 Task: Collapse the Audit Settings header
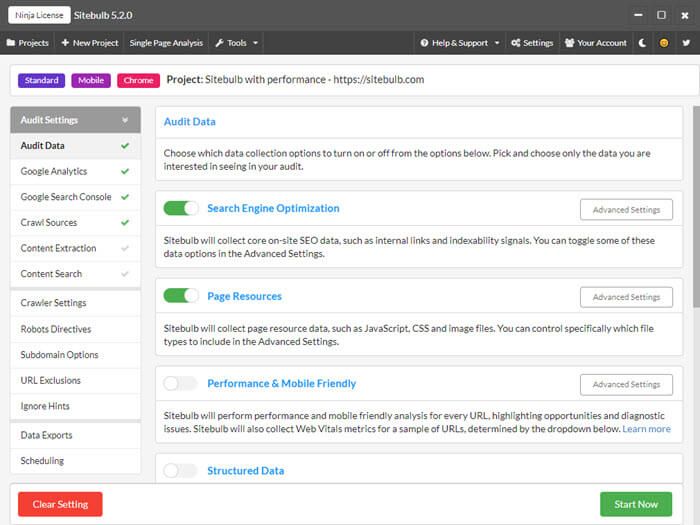[75, 120]
